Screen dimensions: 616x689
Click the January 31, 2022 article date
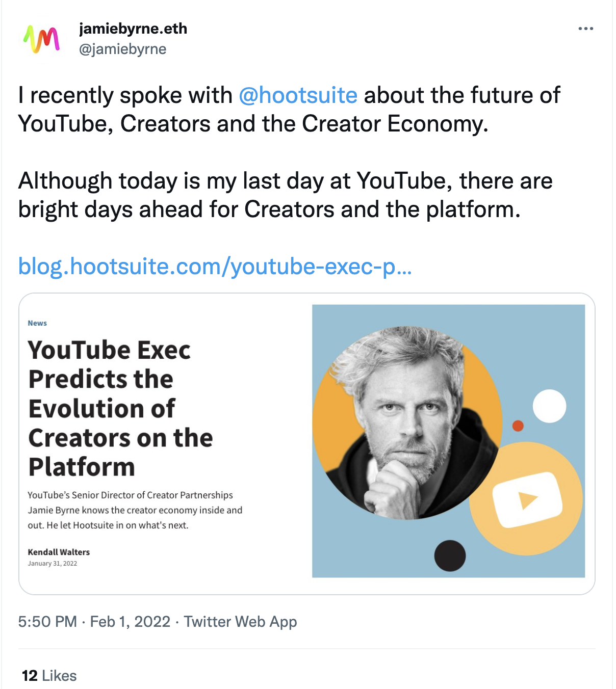(52, 564)
